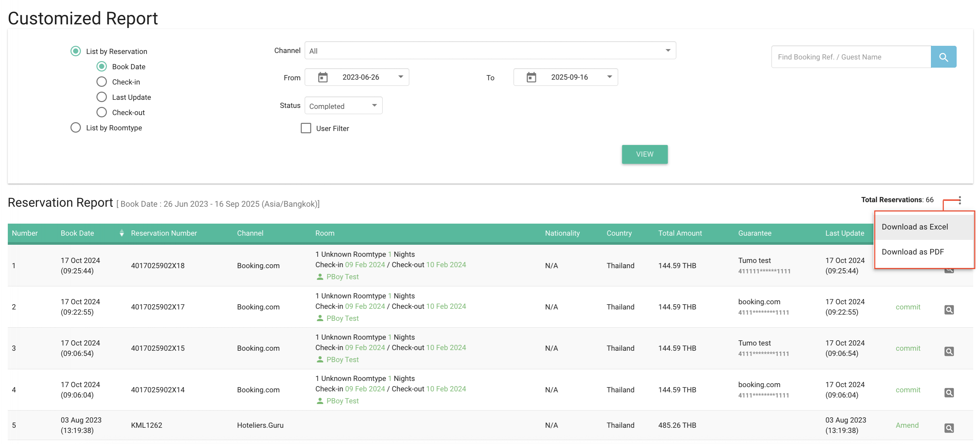Image resolution: width=980 pixels, height=444 pixels.
Task: Choose Download as Excel
Action: (x=914, y=227)
